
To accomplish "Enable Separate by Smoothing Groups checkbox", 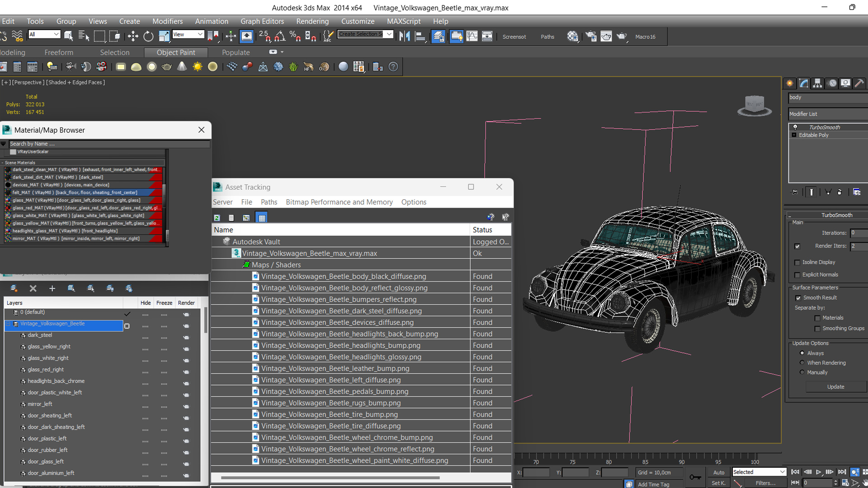I will (817, 328).
